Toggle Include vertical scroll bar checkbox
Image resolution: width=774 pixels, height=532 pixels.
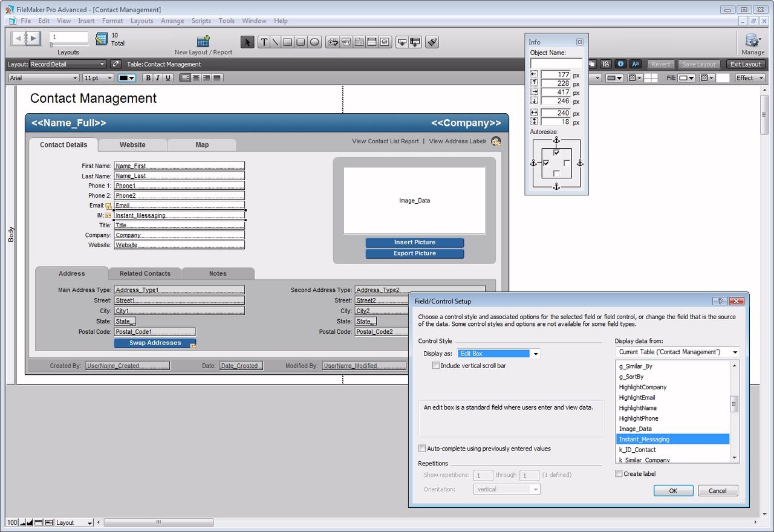[435, 366]
